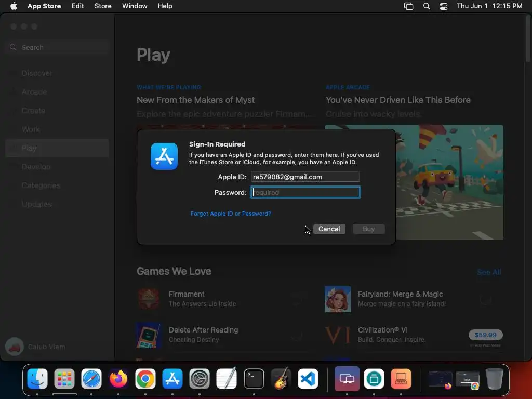532x399 pixels.
Task: Select Create in sidebar
Action: tap(57, 111)
